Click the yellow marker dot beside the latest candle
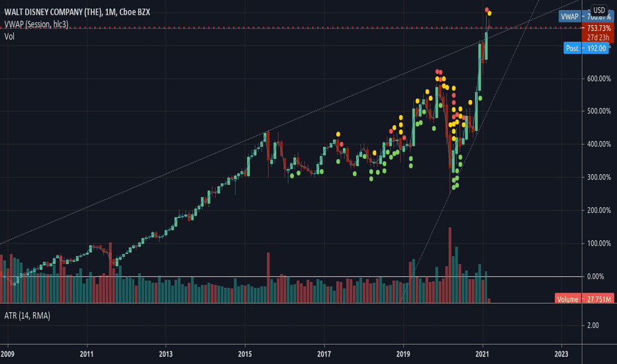 click(x=489, y=13)
